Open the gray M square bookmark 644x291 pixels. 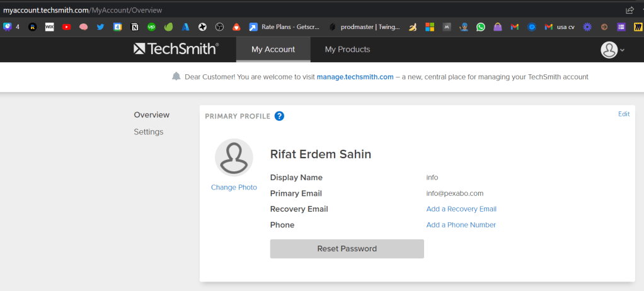(x=447, y=27)
